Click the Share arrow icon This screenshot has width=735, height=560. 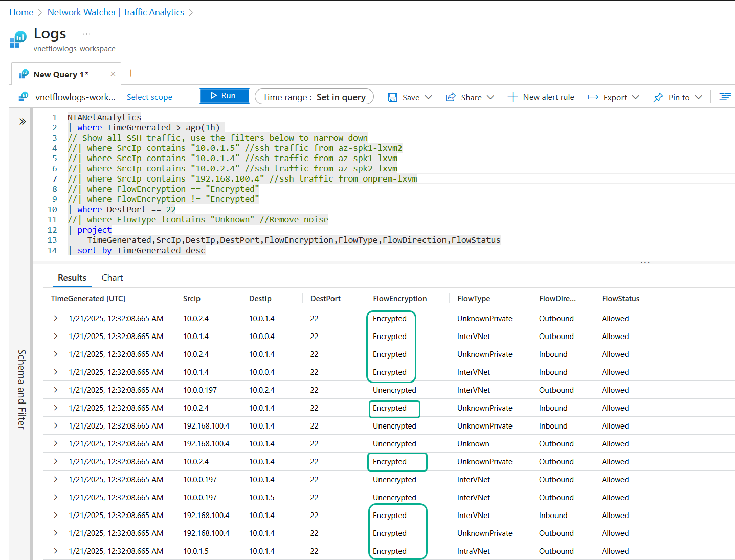tap(451, 97)
